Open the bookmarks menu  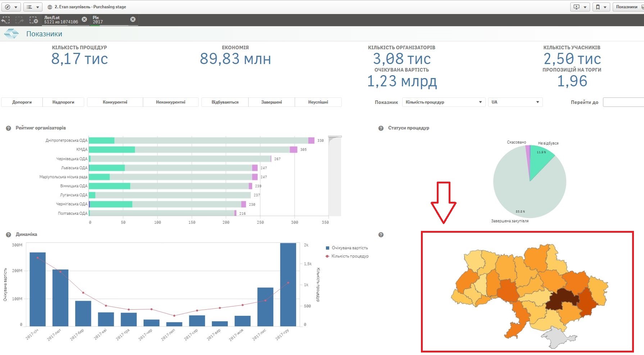tap(601, 7)
